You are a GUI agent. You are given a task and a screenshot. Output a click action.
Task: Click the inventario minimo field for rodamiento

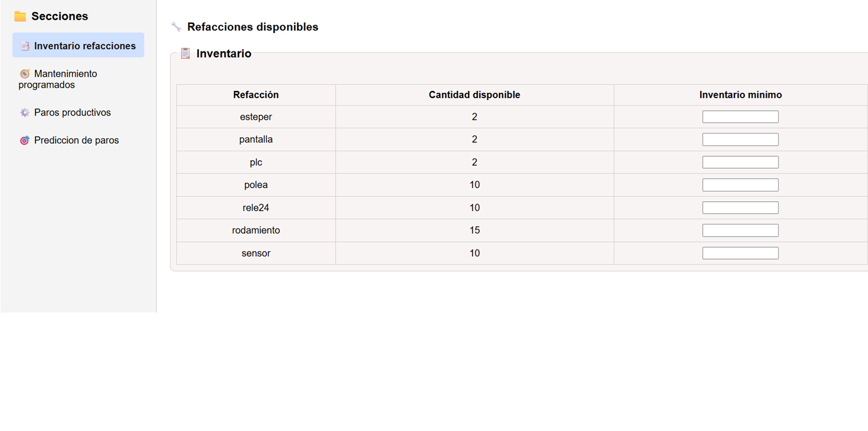pyautogui.click(x=740, y=230)
